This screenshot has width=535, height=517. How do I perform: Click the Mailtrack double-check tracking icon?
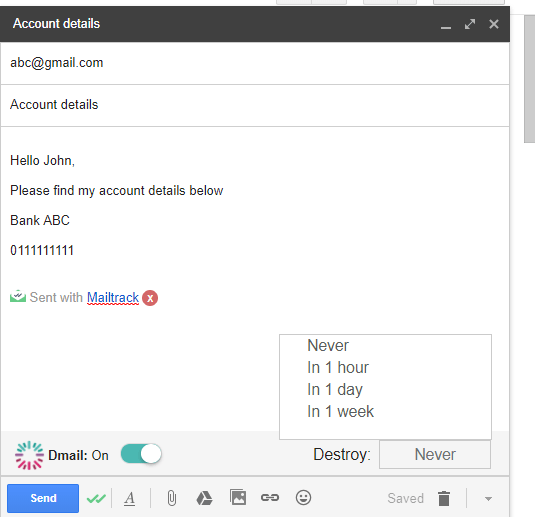coord(96,499)
